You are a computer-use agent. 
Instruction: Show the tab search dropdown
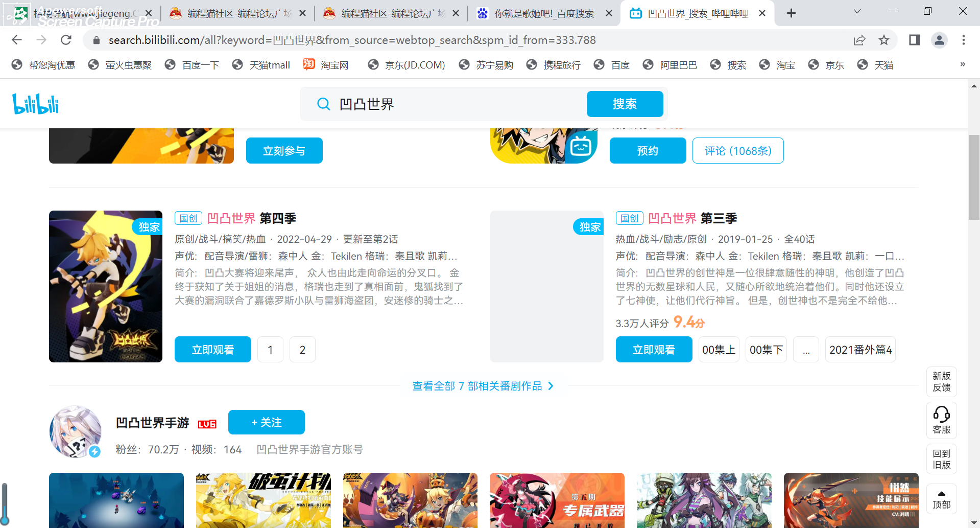coord(857,12)
